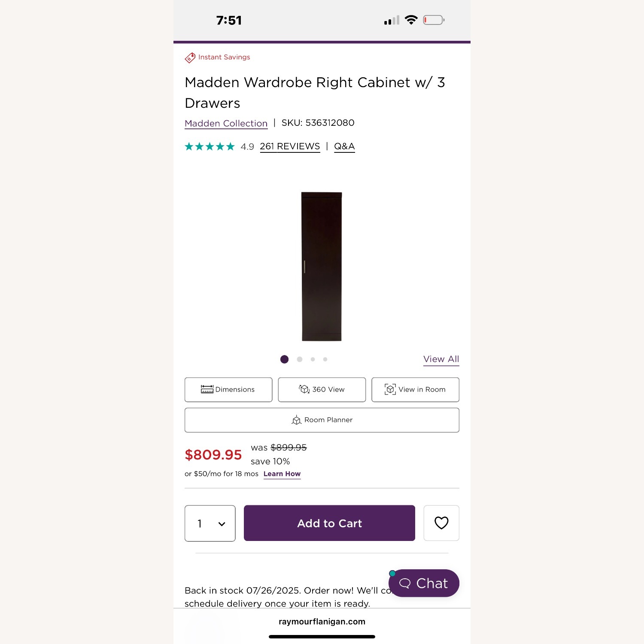Select the second image carousel dot

click(x=300, y=359)
